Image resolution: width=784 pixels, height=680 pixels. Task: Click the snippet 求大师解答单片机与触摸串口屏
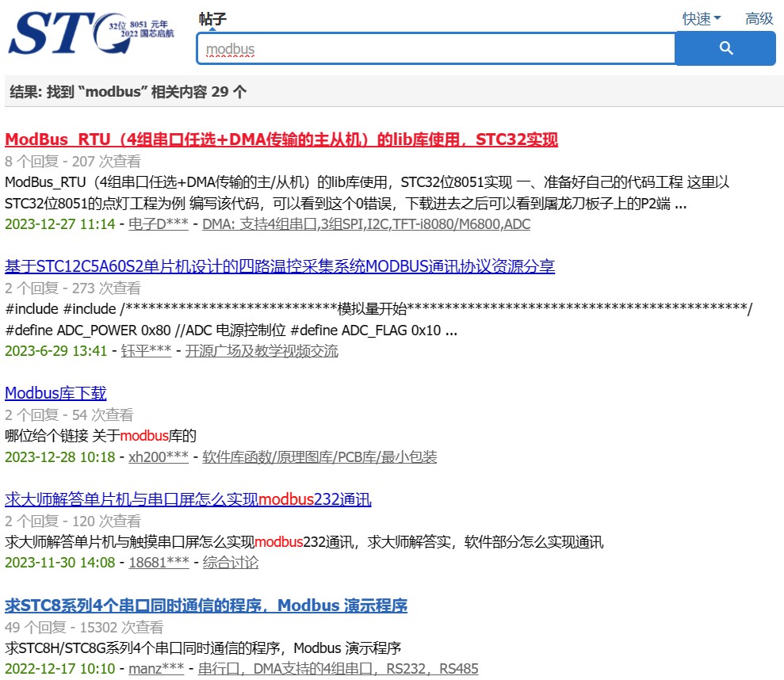[304, 542]
